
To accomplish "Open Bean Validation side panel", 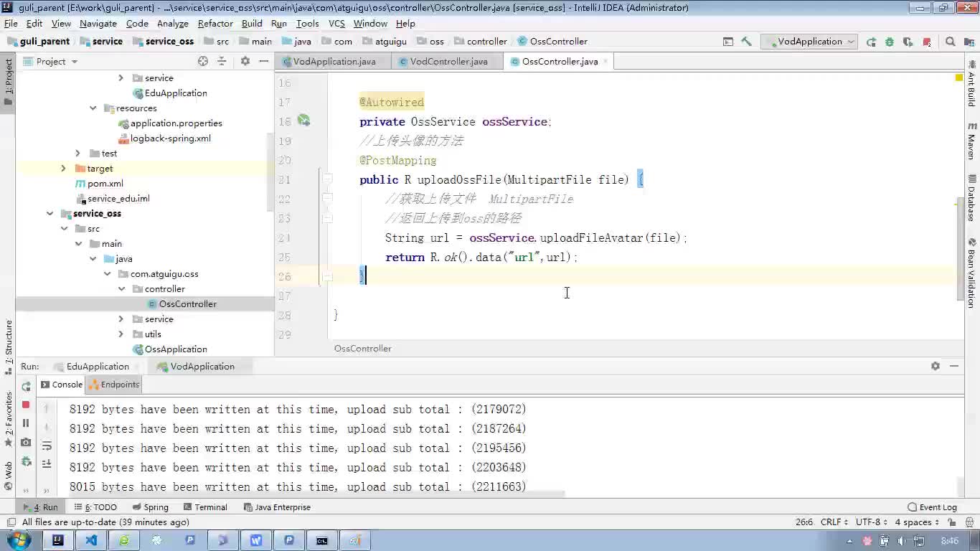I will click(x=972, y=273).
